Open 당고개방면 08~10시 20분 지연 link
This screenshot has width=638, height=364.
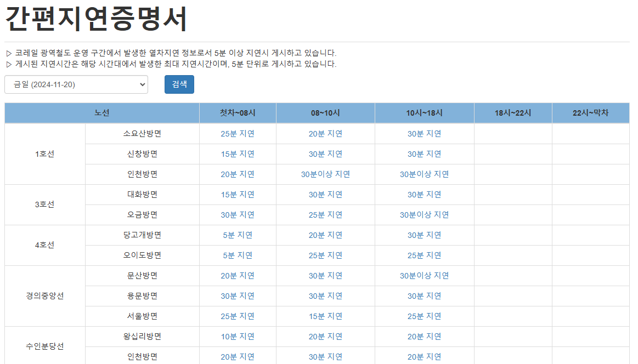tap(325, 235)
